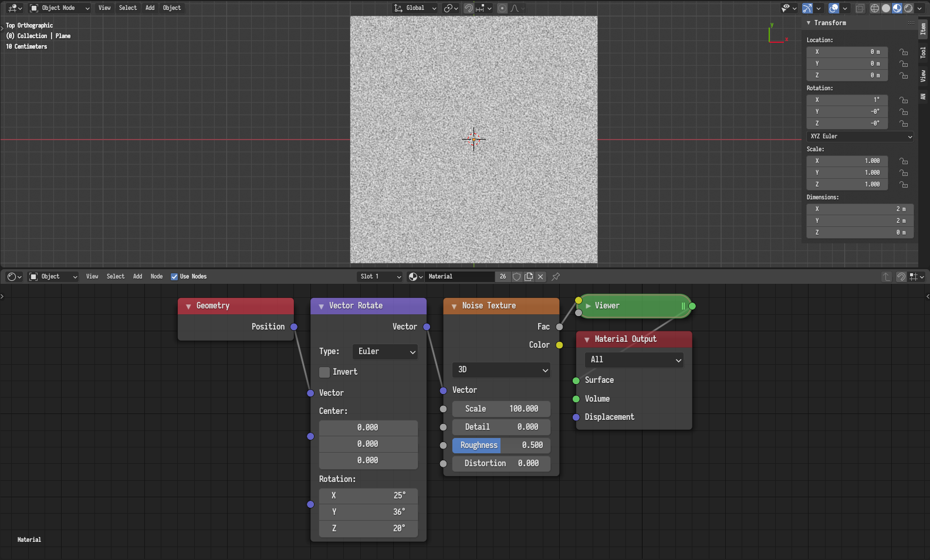Enable the Invert checkbox

324,372
